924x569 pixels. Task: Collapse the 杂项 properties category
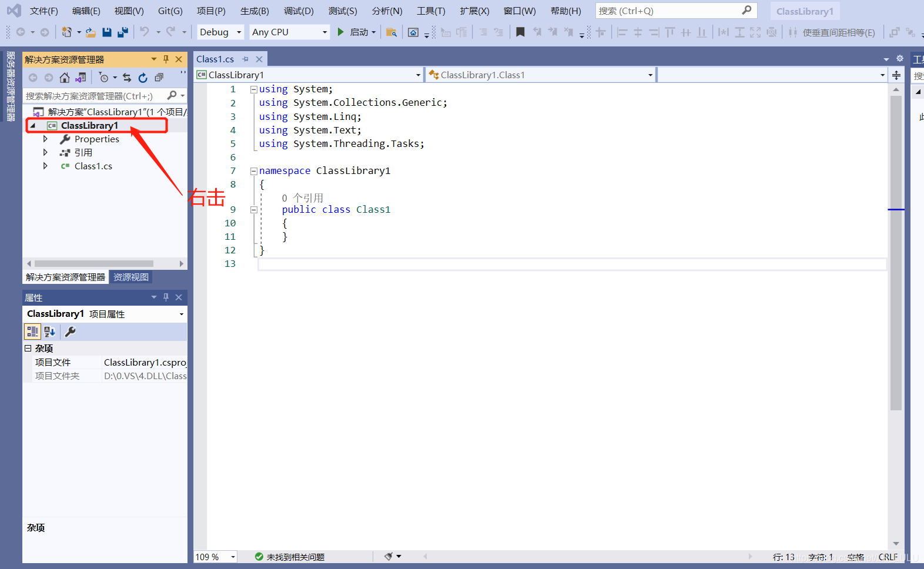pos(28,349)
